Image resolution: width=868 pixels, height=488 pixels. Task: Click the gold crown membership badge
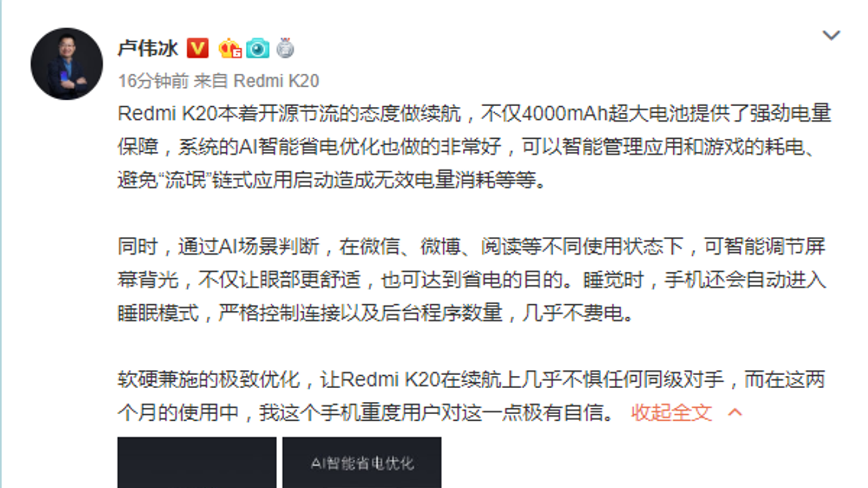click(230, 48)
